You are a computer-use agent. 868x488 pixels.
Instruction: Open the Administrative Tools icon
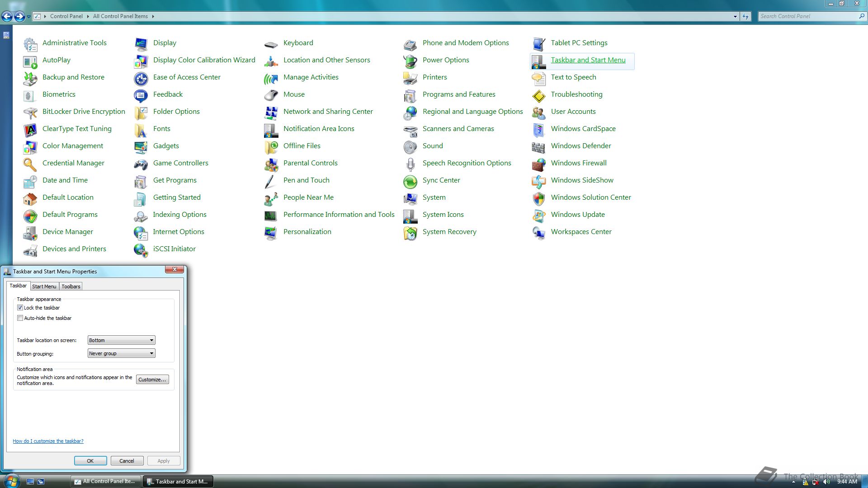coord(30,44)
